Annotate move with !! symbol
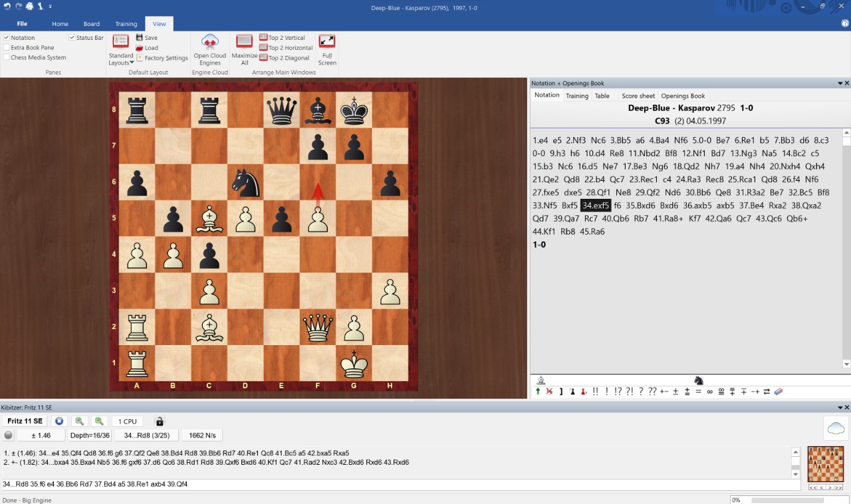The width and height of the screenshot is (851, 504). tap(596, 392)
